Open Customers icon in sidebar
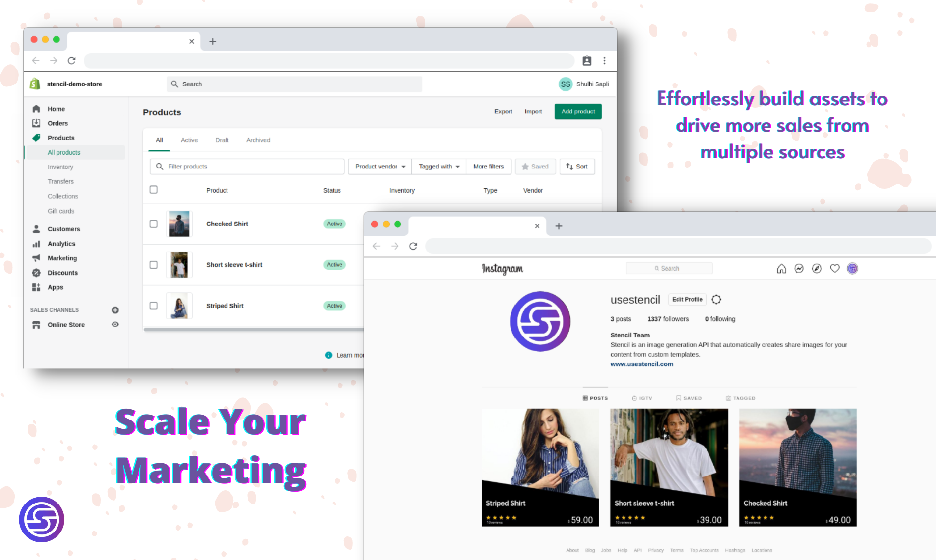 point(36,229)
